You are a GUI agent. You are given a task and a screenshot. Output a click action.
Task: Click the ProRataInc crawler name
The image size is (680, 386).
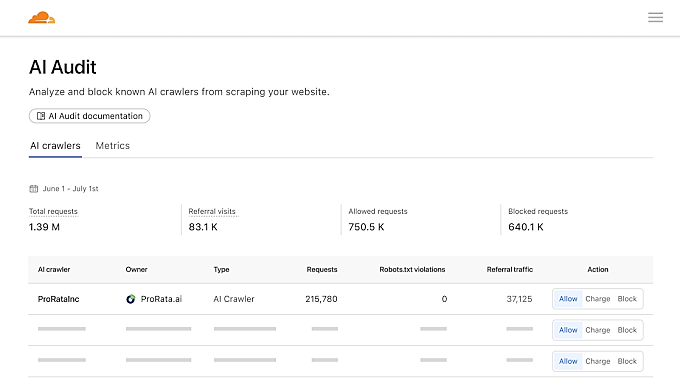point(59,299)
